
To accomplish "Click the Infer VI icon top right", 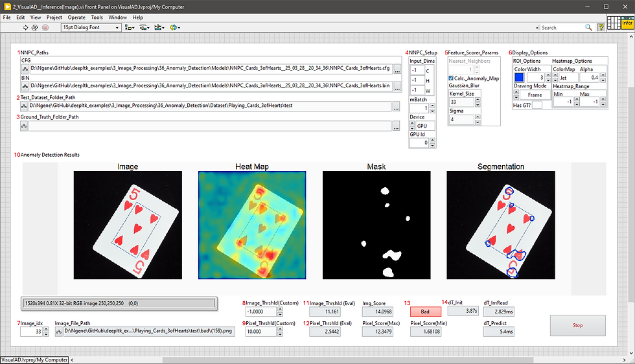I will pyautogui.click(x=627, y=23).
